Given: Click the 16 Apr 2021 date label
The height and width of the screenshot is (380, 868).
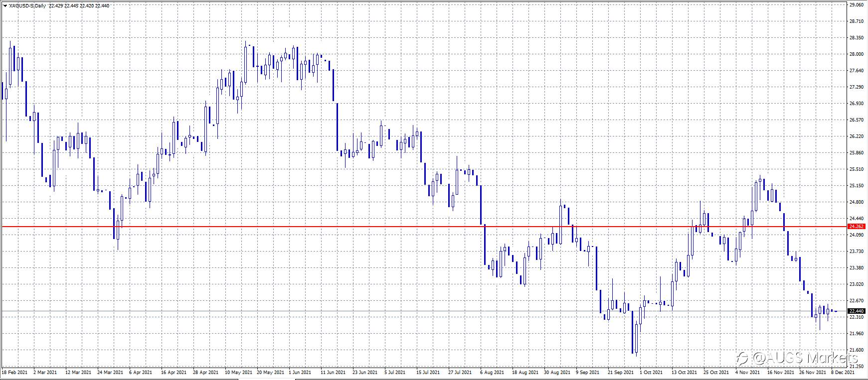Looking at the screenshot, I should click(x=174, y=372).
